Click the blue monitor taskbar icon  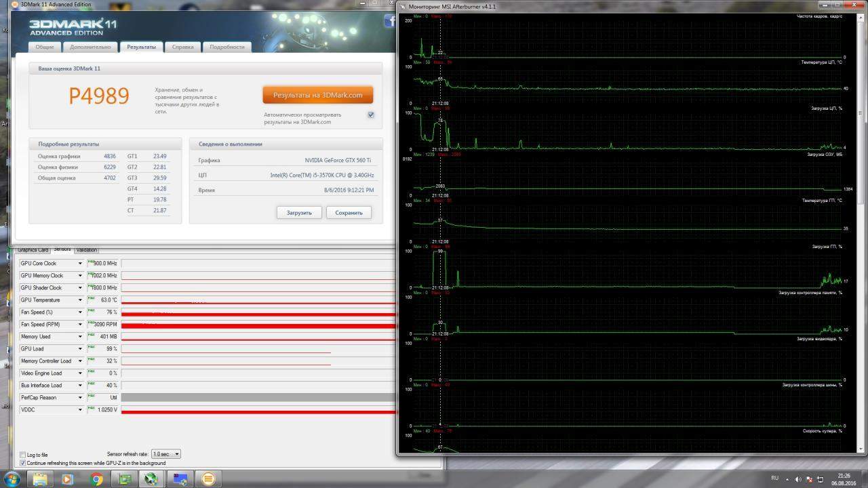[180, 479]
